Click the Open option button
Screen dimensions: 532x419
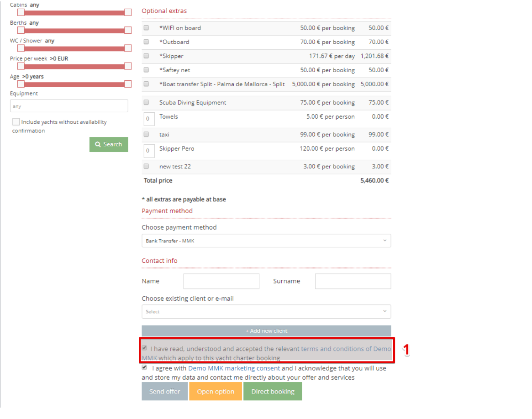click(x=216, y=392)
